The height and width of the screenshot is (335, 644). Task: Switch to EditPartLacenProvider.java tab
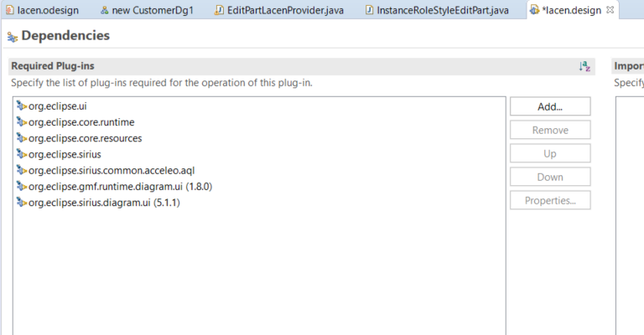point(280,10)
